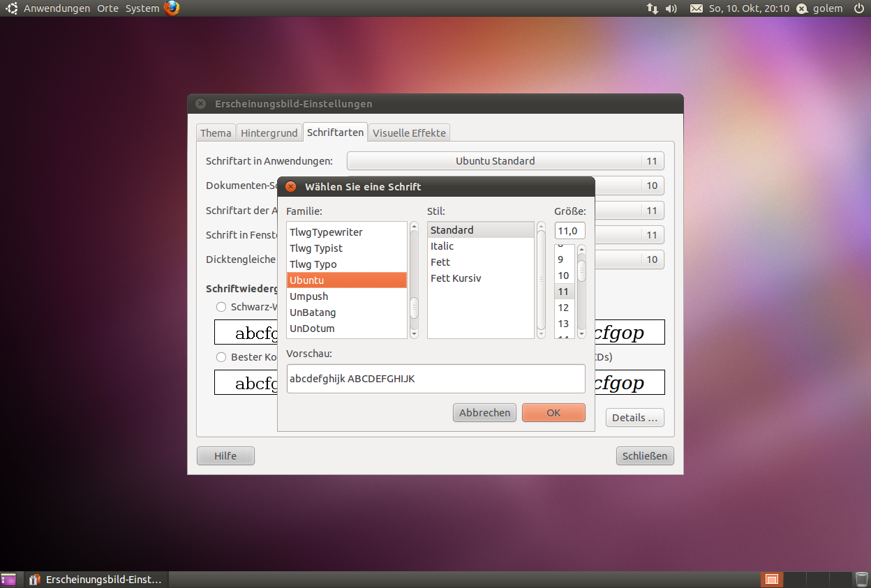Viewport: 871px width, 588px height.
Task: Select Tlwg Typist font family
Action: pos(347,248)
